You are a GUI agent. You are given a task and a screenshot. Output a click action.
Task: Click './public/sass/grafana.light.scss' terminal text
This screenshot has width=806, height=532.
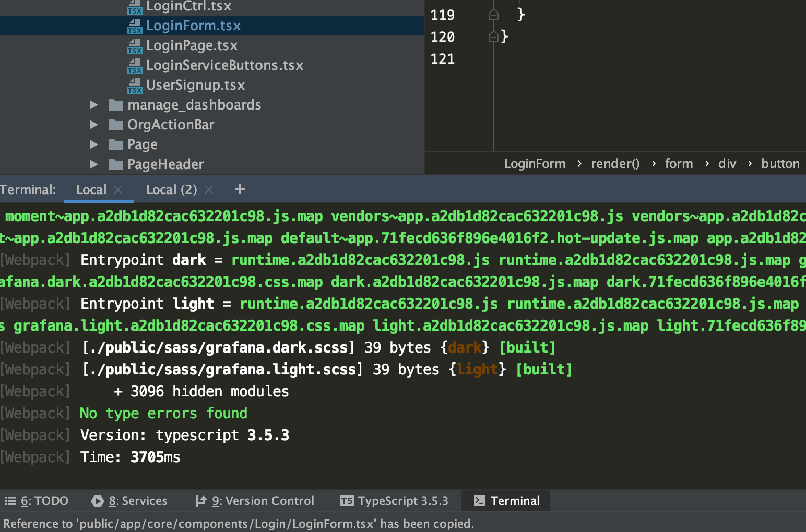[223, 369]
